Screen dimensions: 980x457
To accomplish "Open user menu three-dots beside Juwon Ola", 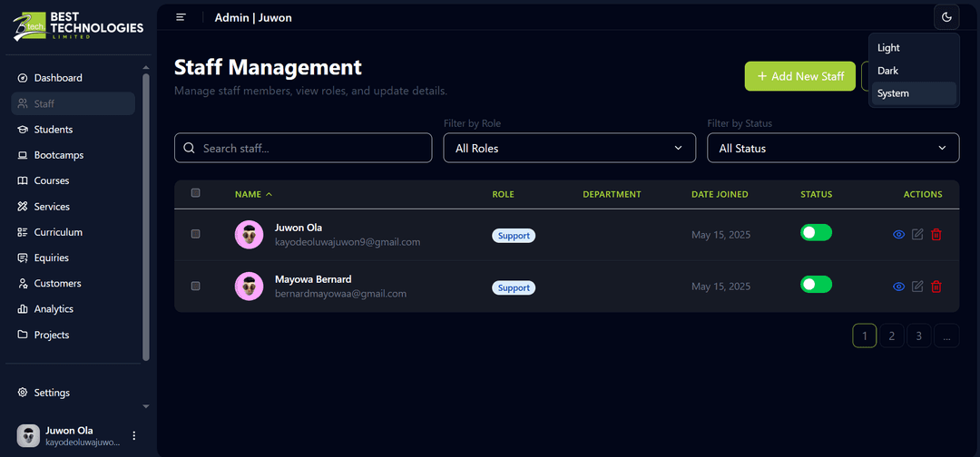I will click(x=133, y=436).
